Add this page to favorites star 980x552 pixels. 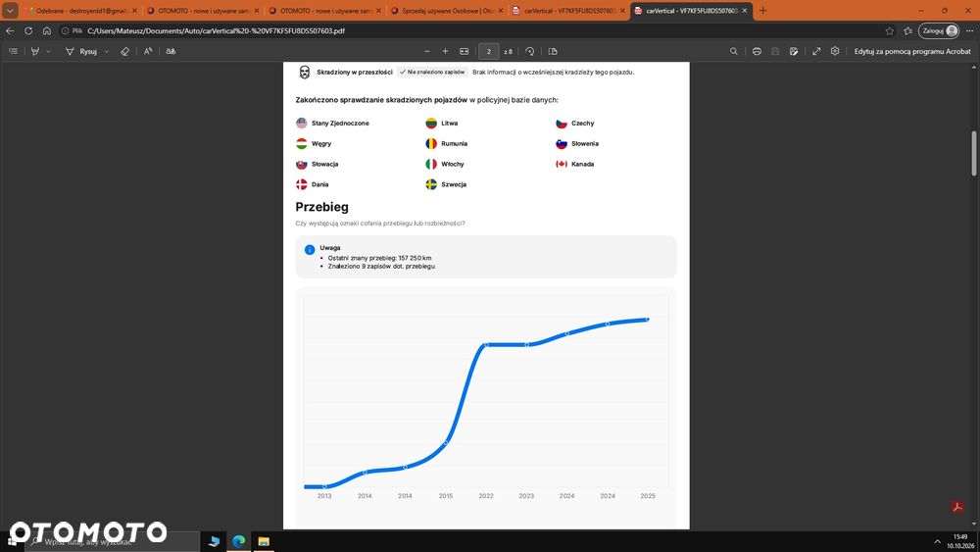coord(890,30)
